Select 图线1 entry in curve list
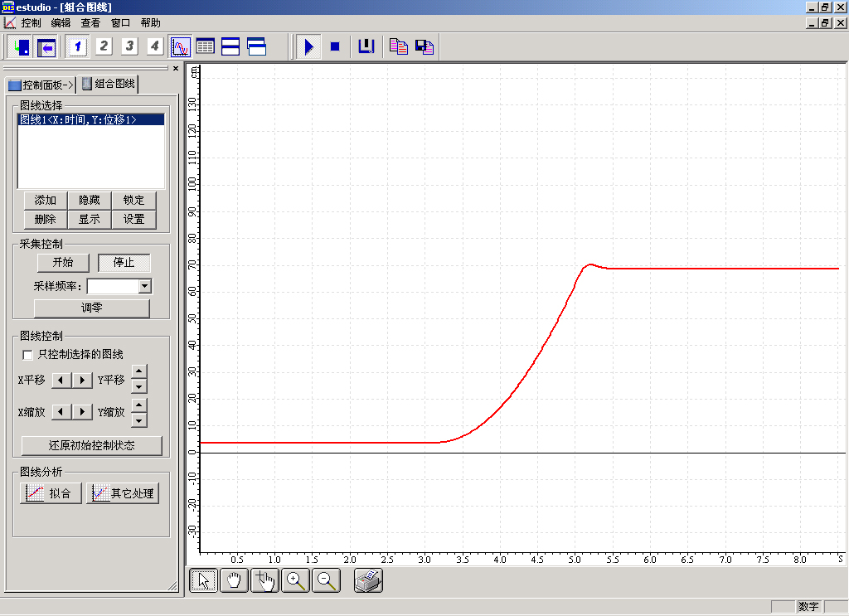The height and width of the screenshot is (616, 849). pyautogui.click(x=79, y=120)
